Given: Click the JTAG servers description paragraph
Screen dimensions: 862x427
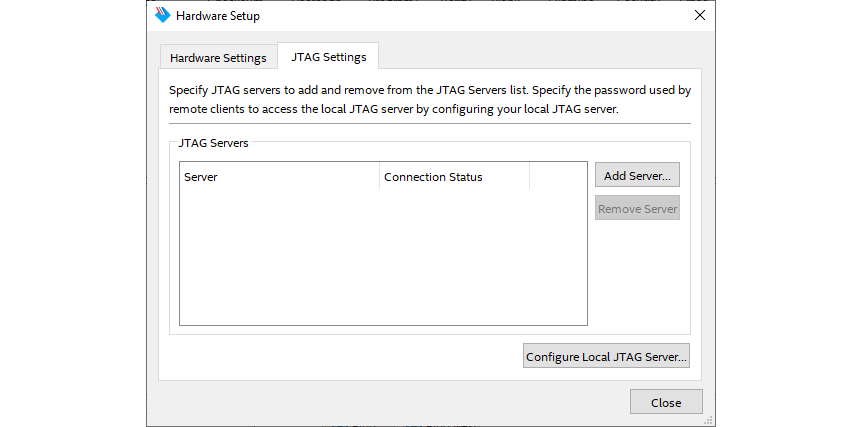Looking at the screenshot, I should tap(430, 99).
